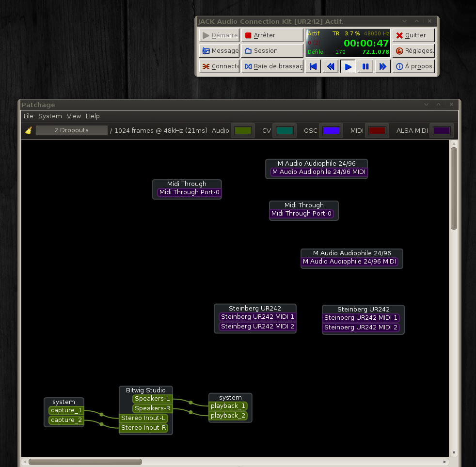Click Quitter in JACK window
The height and width of the screenshot is (467, 476).
[413, 35]
